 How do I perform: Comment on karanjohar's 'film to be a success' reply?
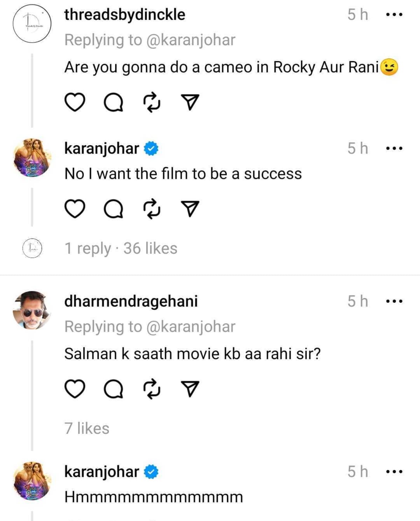113,209
